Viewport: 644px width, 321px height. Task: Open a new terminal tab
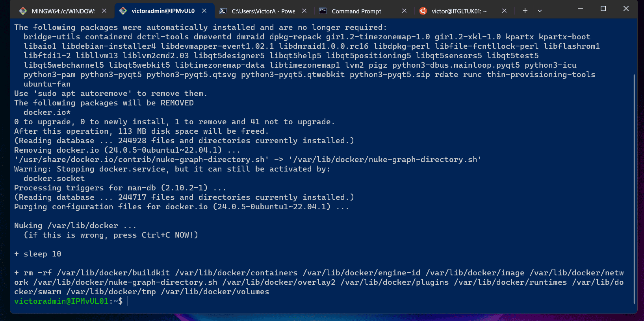click(525, 11)
